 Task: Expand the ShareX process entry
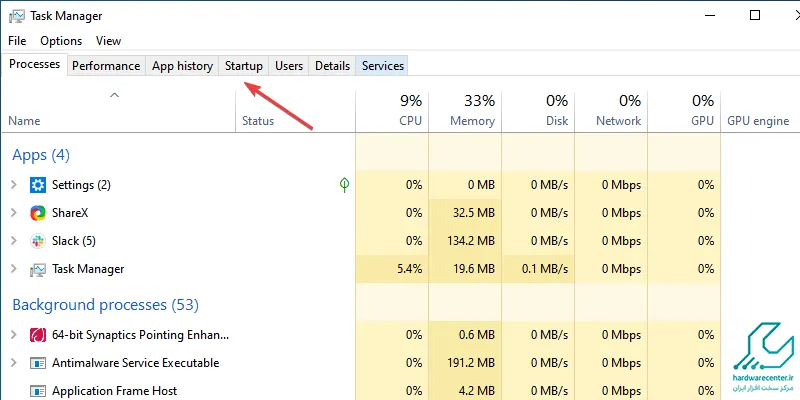(14, 213)
